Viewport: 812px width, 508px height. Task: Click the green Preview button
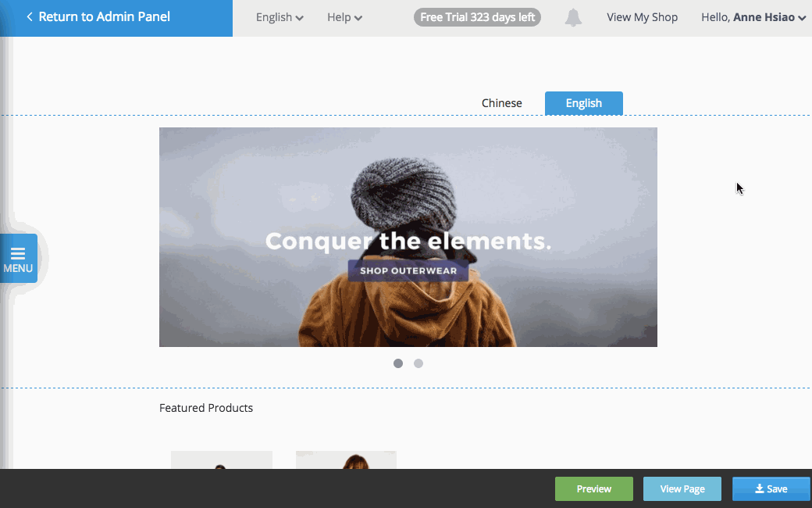point(594,488)
